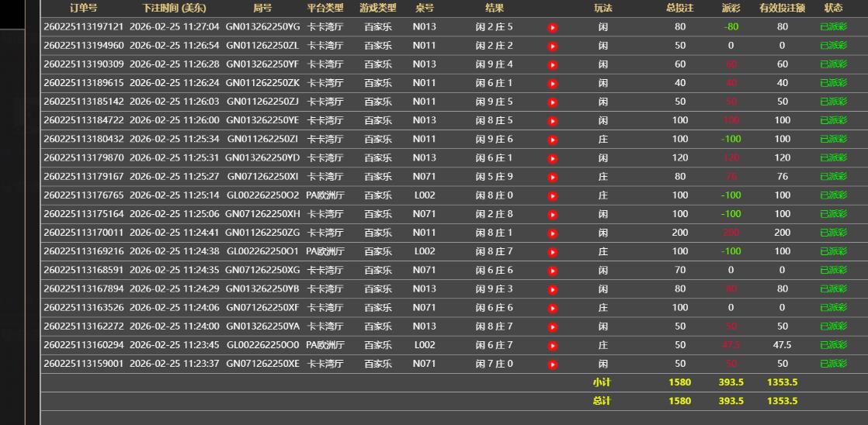Click play icon for order 260225113194960

(553, 46)
